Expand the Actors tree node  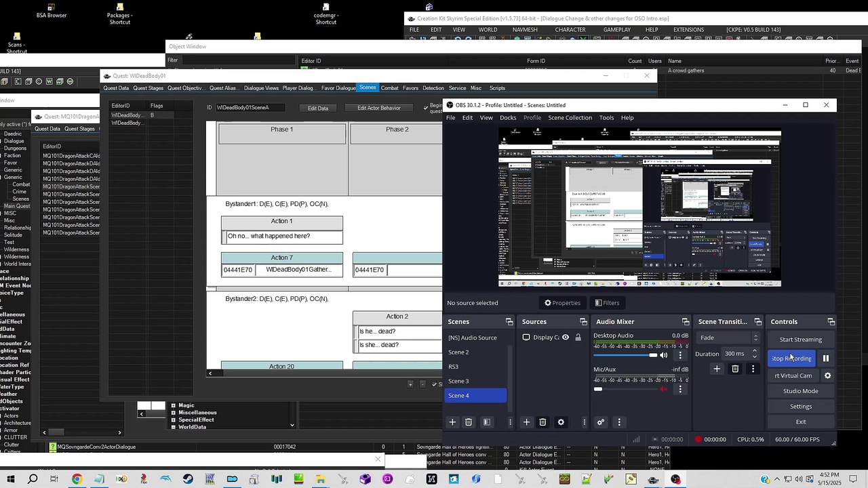[11, 415]
